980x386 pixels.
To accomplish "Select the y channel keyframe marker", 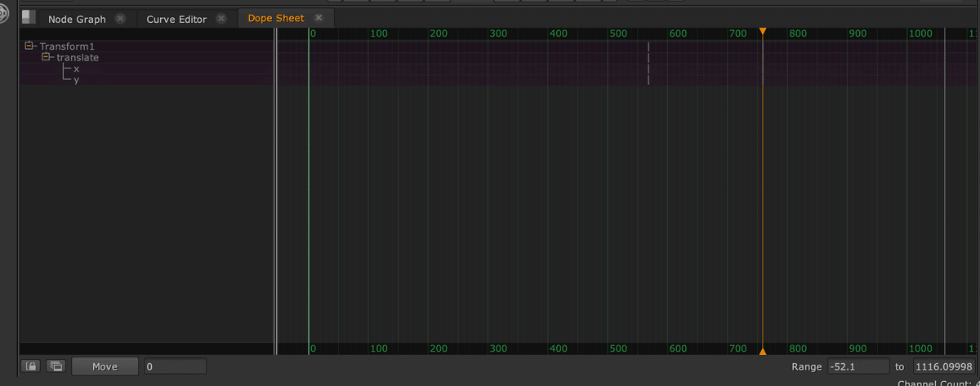I will pyautogui.click(x=648, y=79).
